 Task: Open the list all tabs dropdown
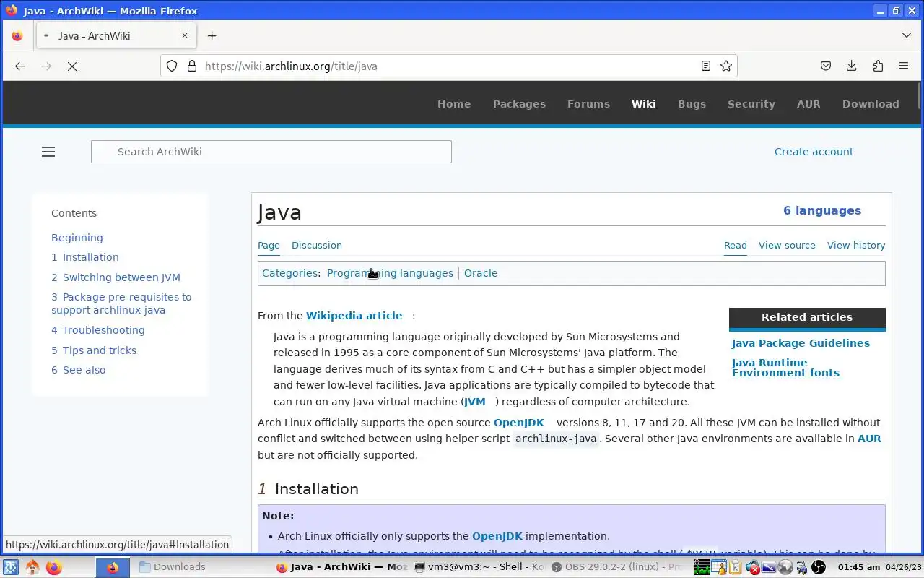point(907,35)
